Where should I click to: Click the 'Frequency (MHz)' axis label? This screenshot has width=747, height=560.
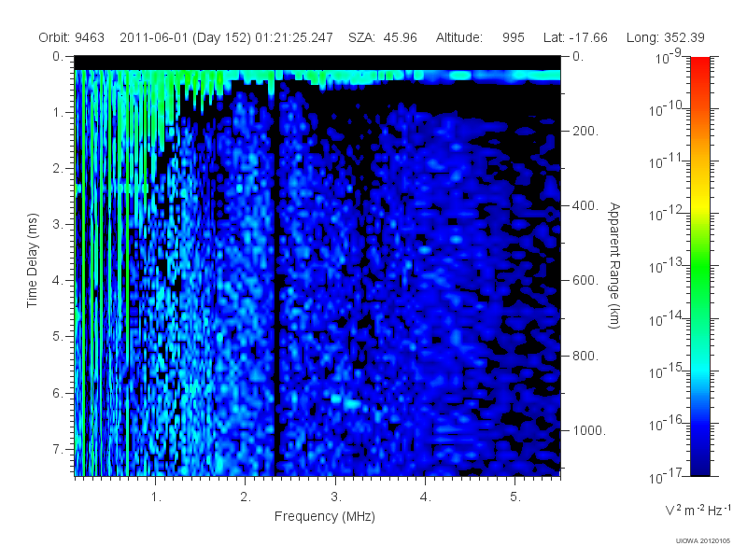pyautogui.click(x=325, y=516)
